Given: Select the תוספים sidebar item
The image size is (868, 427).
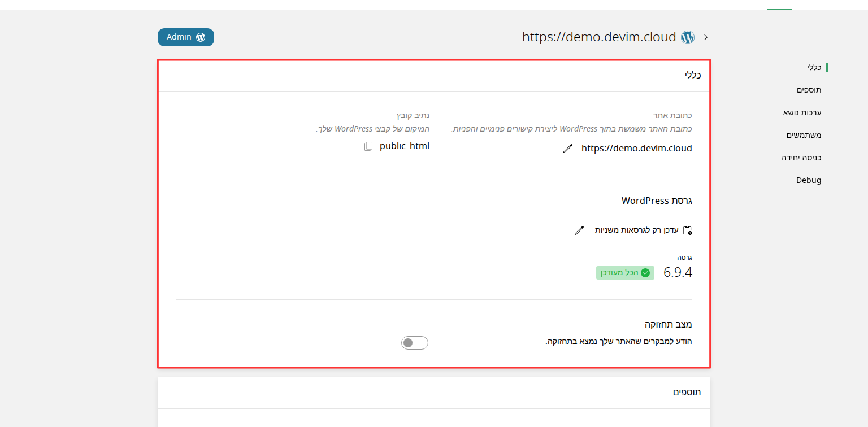Looking at the screenshot, I should tap(809, 90).
